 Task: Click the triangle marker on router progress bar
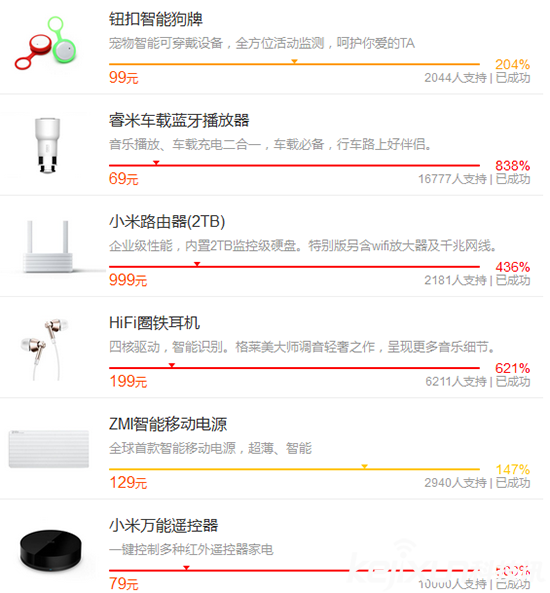point(197,264)
